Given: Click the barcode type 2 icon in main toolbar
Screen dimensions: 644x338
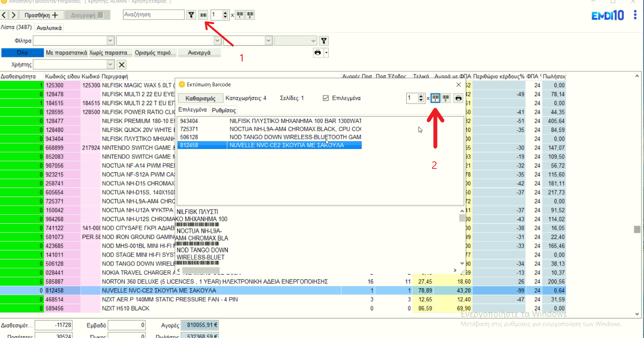Looking at the screenshot, I should click(x=250, y=15).
